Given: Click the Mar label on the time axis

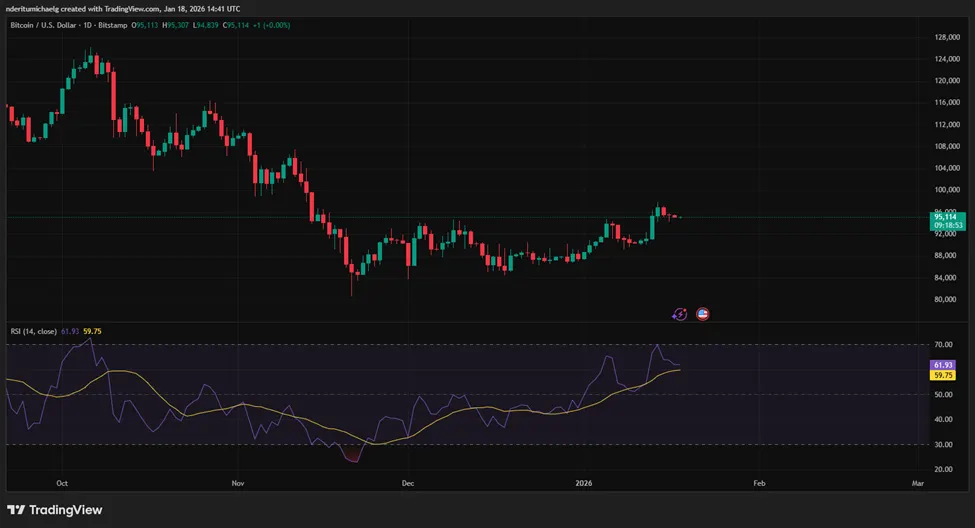Looking at the screenshot, I should (918, 483).
